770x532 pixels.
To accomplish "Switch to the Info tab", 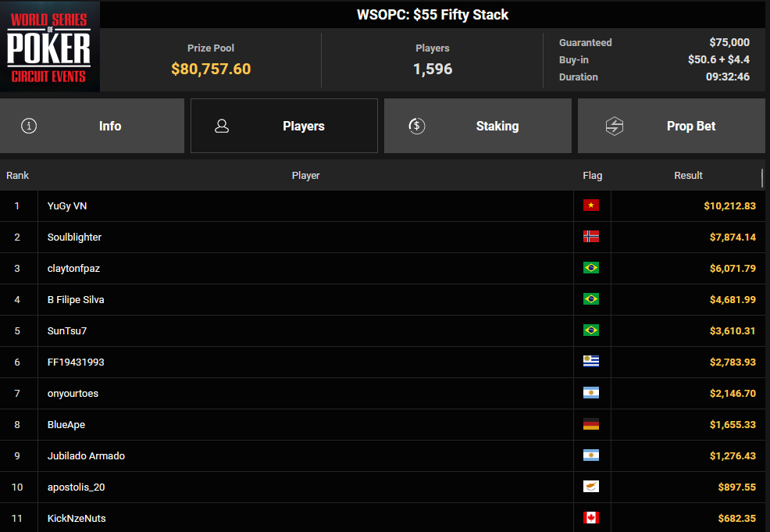I will (92, 126).
